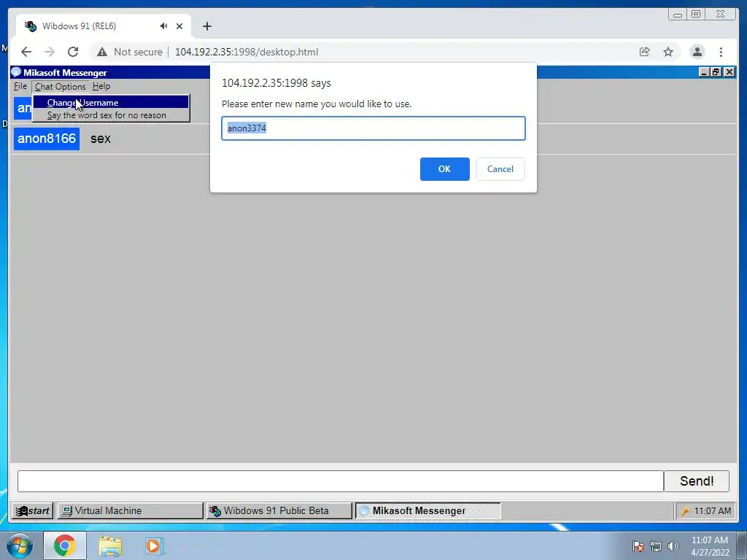This screenshot has height=560, width=747.
Task: Restore the Mikasoft Messenger window
Action: click(x=716, y=72)
